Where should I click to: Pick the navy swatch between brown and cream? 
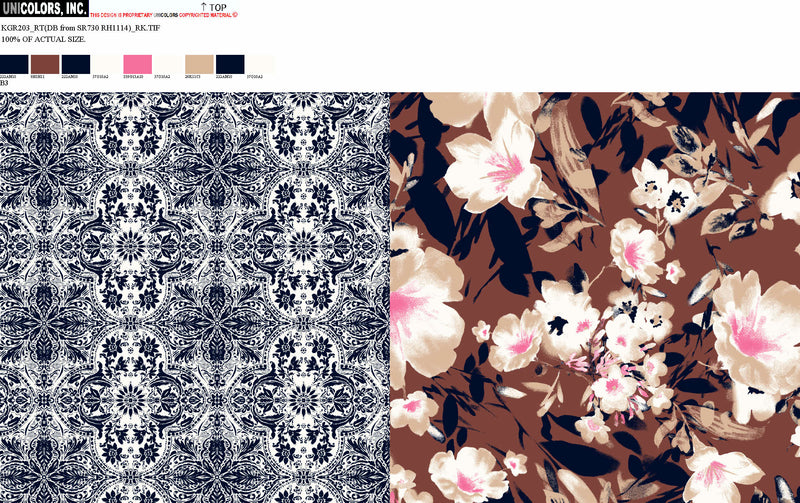[x=76, y=64]
